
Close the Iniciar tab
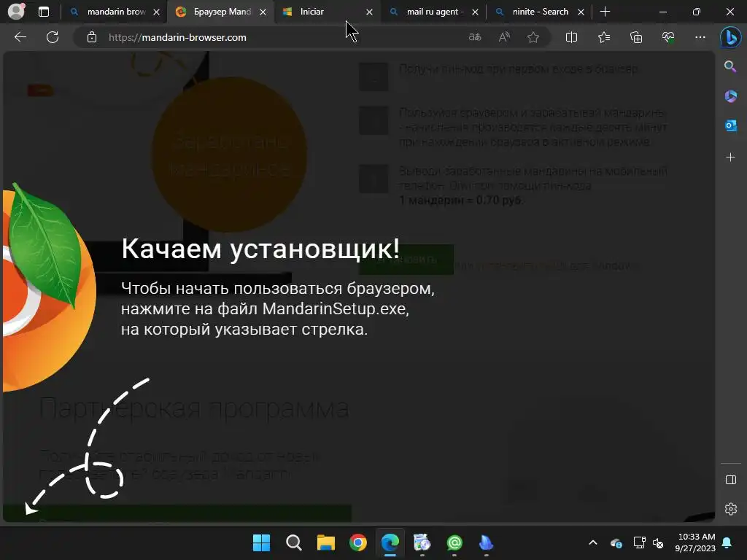click(x=369, y=12)
